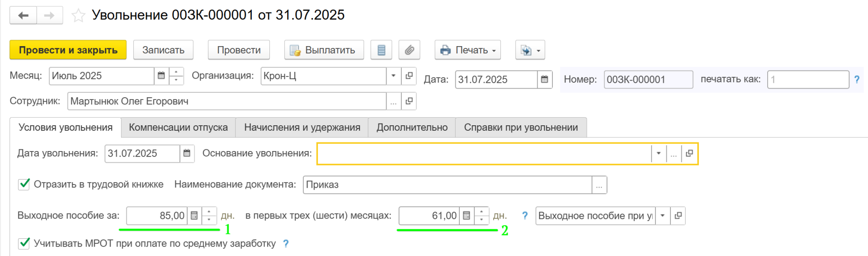Expand the Организация dropdown list

pyautogui.click(x=393, y=76)
